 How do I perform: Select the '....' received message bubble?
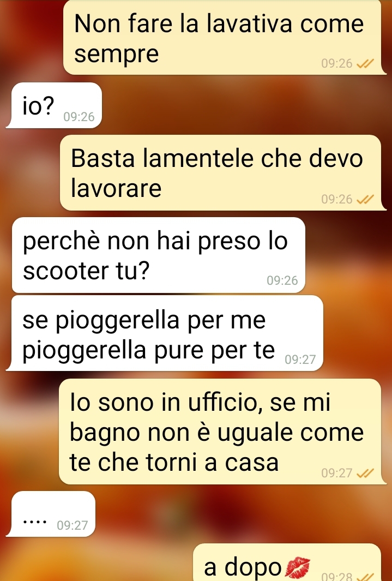51,514
